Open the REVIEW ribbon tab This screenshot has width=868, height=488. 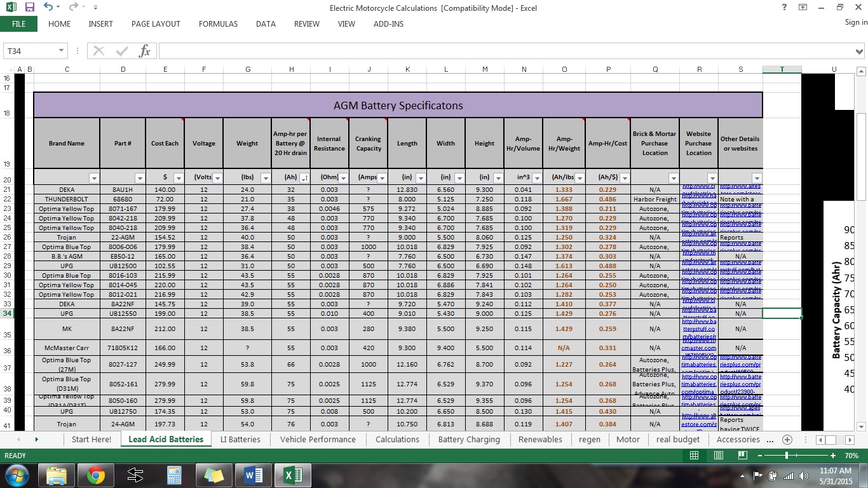(x=307, y=24)
